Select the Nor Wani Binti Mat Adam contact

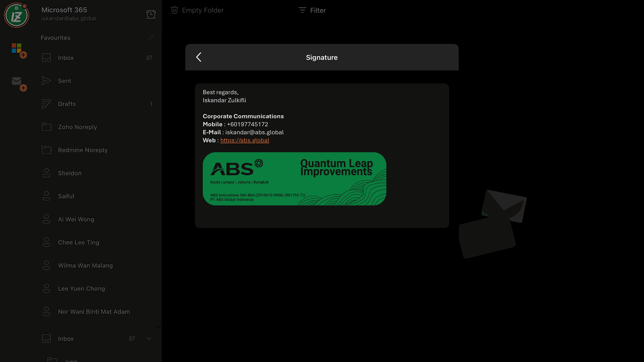click(x=94, y=312)
